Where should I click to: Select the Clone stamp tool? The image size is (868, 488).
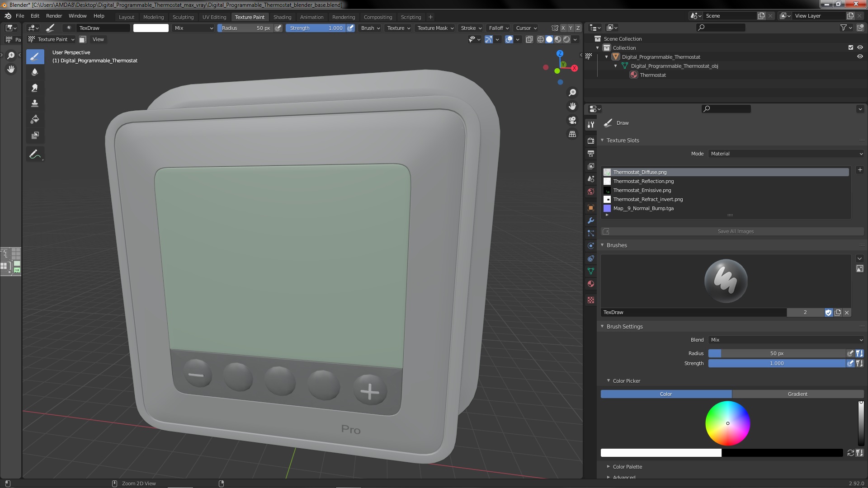[x=35, y=103]
